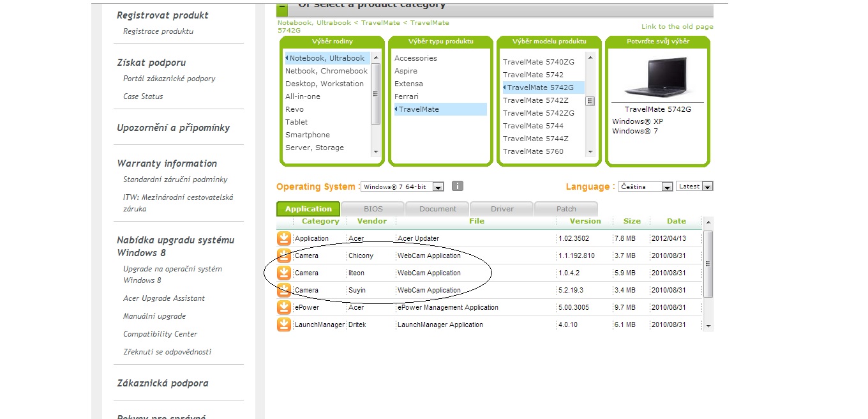The height and width of the screenshot is (419, 868).
Task: Select Netbook, Chromebook family
Action: [x=326, y=71]
